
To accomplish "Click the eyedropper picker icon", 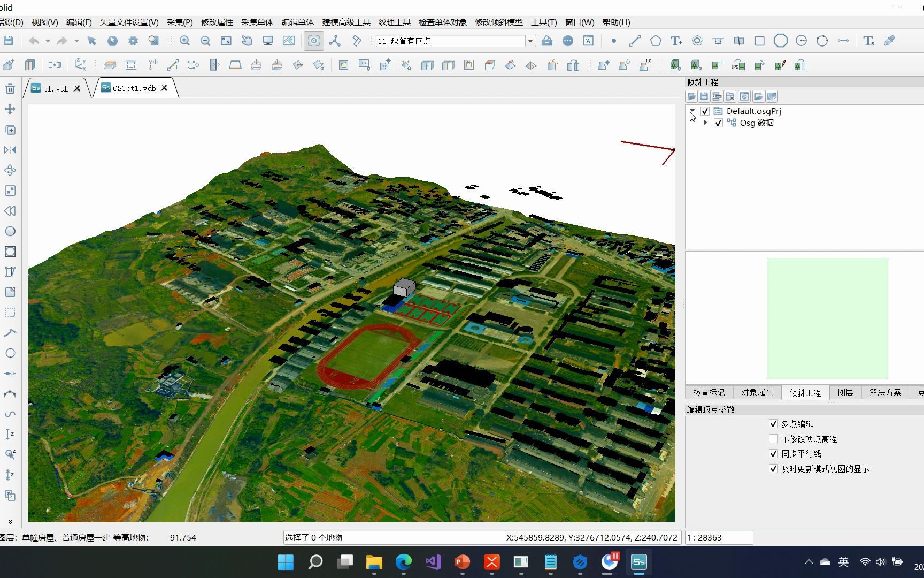I will point(889,41).
